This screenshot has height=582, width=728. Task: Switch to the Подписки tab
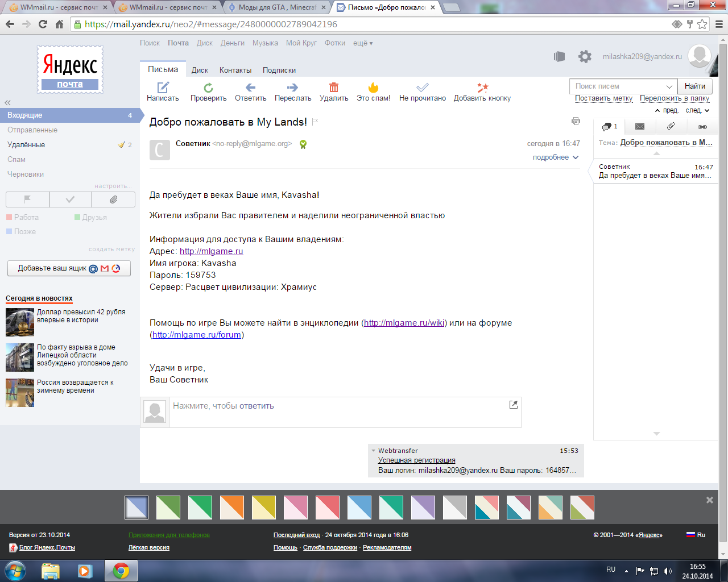[x=279, y=70]
